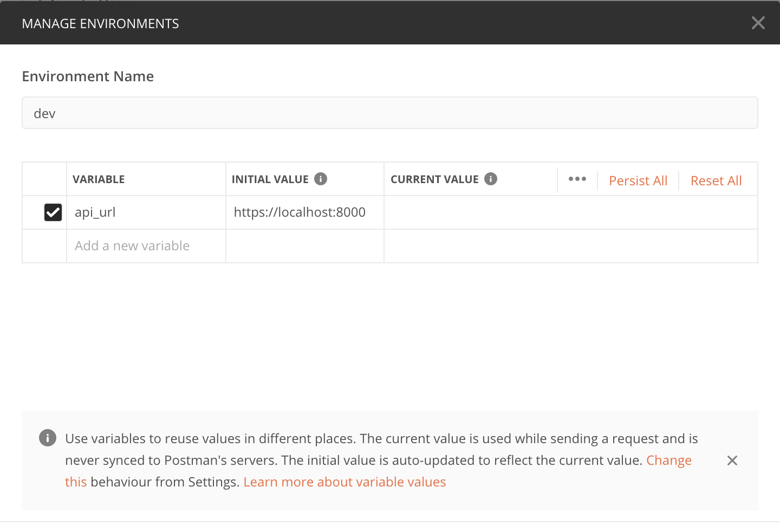Click the Add a new variable field
Screen dimensions: 780x532
pos(145,246)
